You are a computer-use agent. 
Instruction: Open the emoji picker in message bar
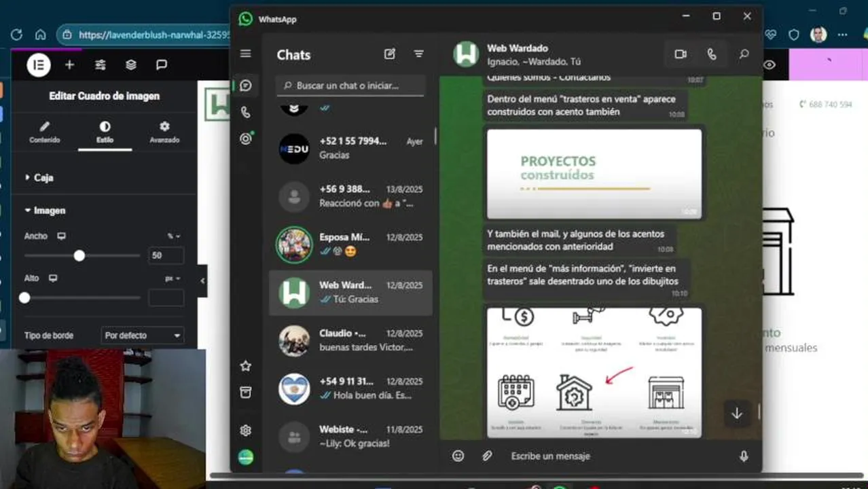(x=458, y=456)
